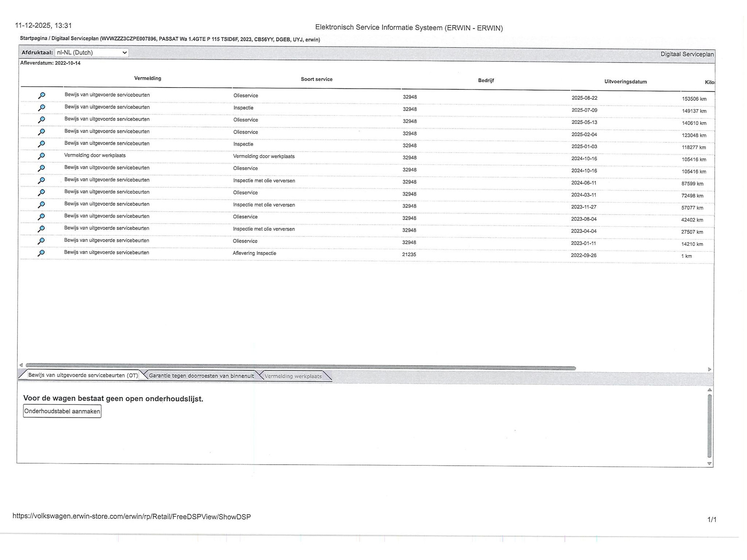Click the Startpagina breadcrumb link
Viewport: 747px width, 560px height.
(33, 38)
